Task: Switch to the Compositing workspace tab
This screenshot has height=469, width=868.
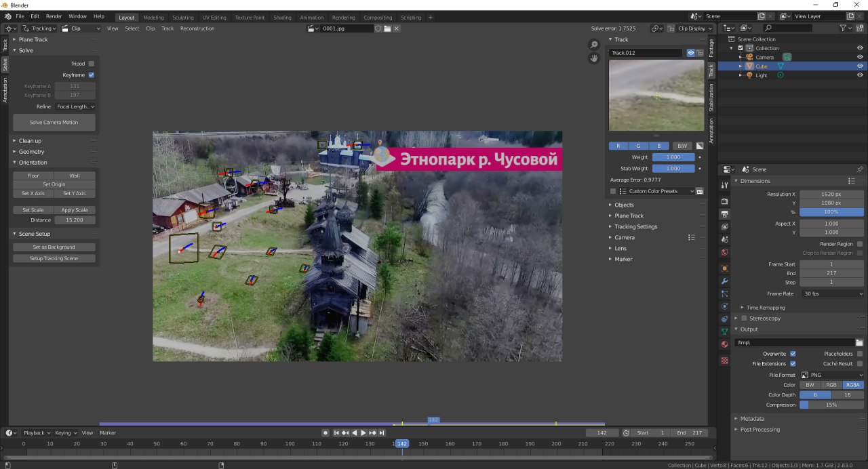Action: pos(378,18)
